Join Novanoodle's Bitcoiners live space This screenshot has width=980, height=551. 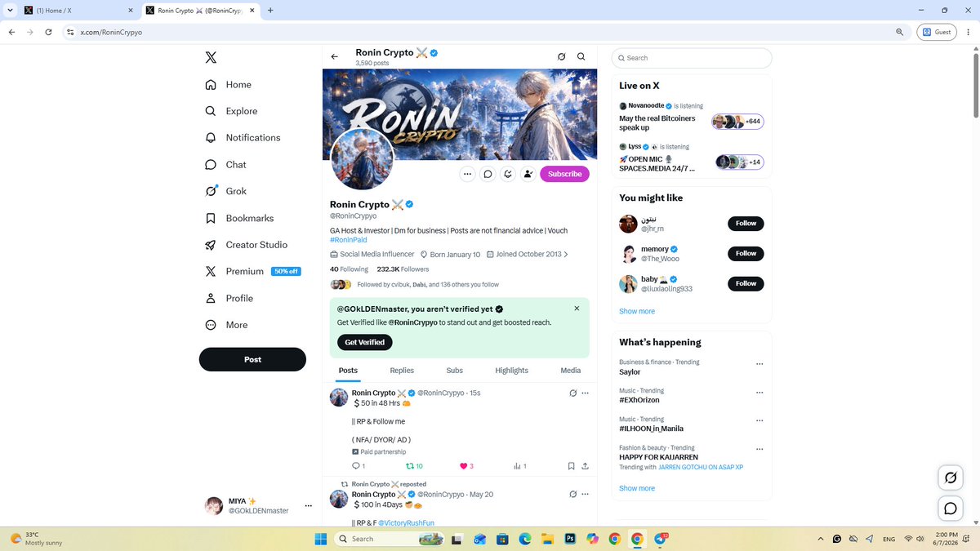tap(691, 117)
